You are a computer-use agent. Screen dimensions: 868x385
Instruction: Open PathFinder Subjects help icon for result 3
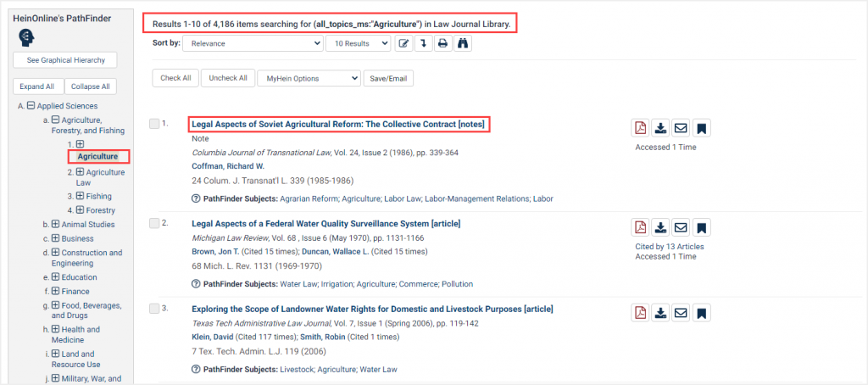pos(196,369)
